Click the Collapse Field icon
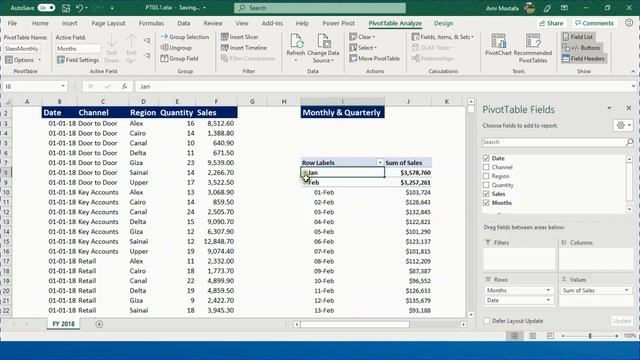 [147, 56]
